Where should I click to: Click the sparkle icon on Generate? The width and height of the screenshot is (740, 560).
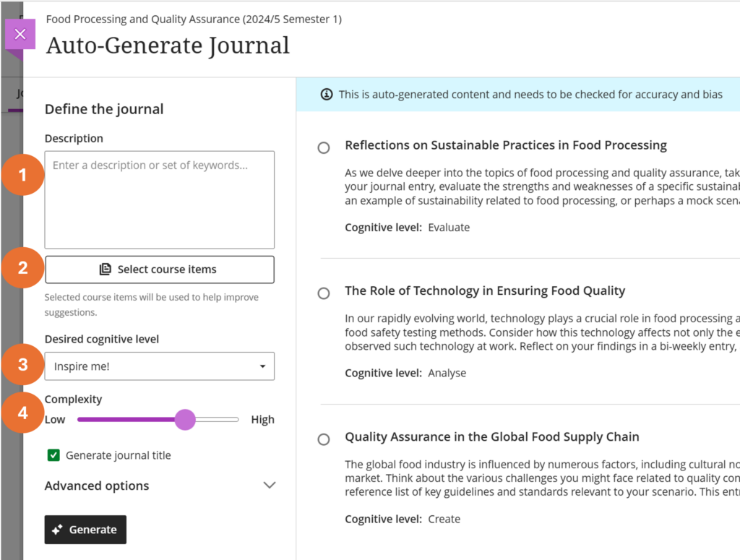pos(58,530)
